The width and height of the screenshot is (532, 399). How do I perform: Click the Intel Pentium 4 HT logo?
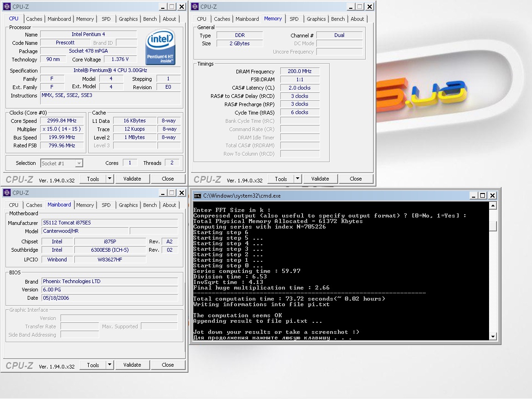[161, 47]
